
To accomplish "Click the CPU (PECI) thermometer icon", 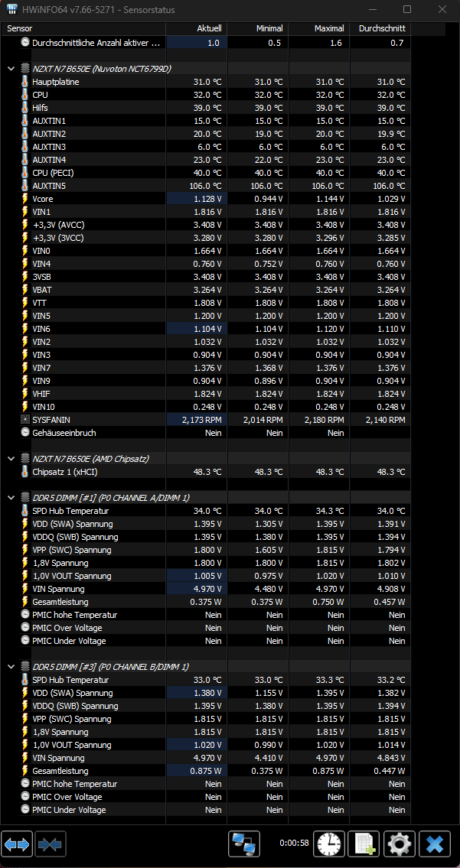I will pos(25,173).
